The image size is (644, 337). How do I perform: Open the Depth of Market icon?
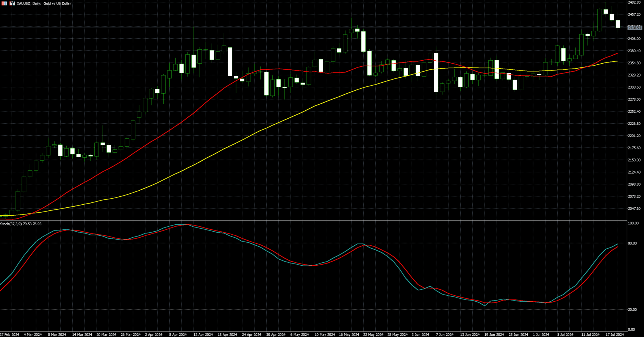tap(12, 3)
